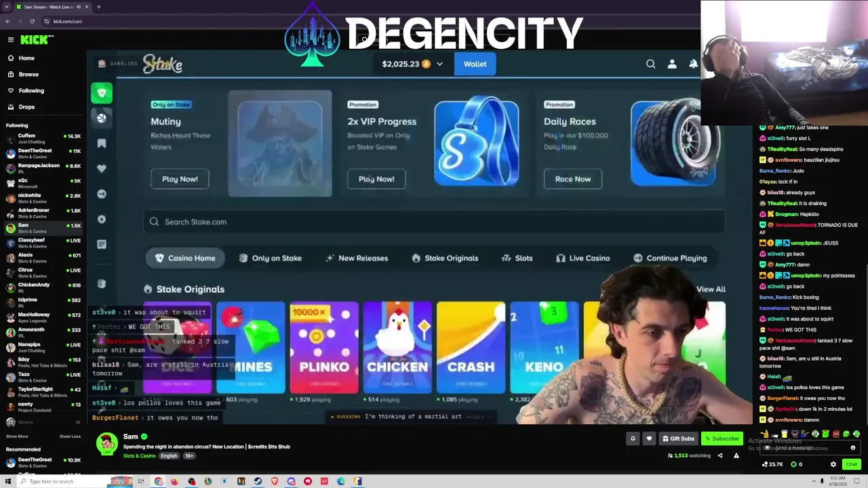Viewport: 868px width, 488px height.
Task: Open the Plinko game tile
Action: tap(324, 348)
